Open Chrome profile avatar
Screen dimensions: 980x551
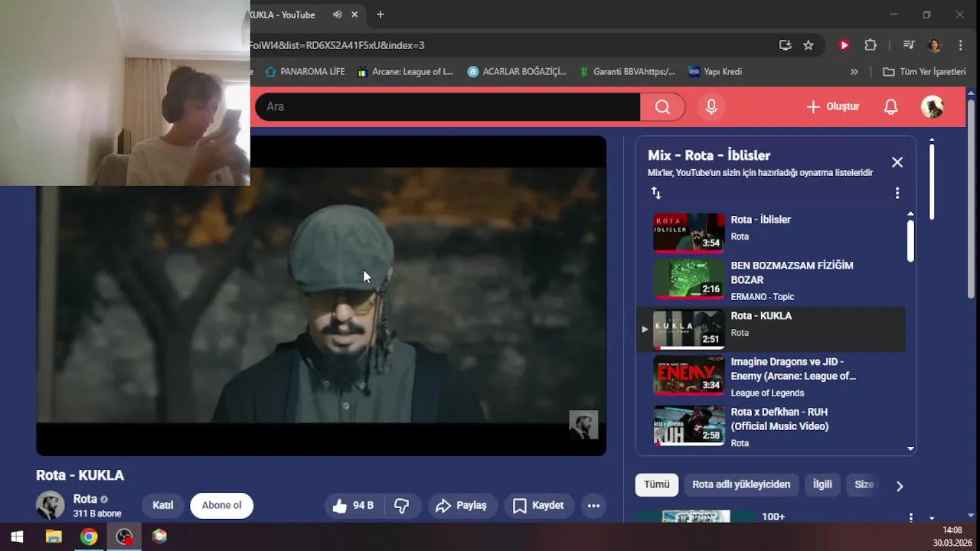(x=934, y=45)
